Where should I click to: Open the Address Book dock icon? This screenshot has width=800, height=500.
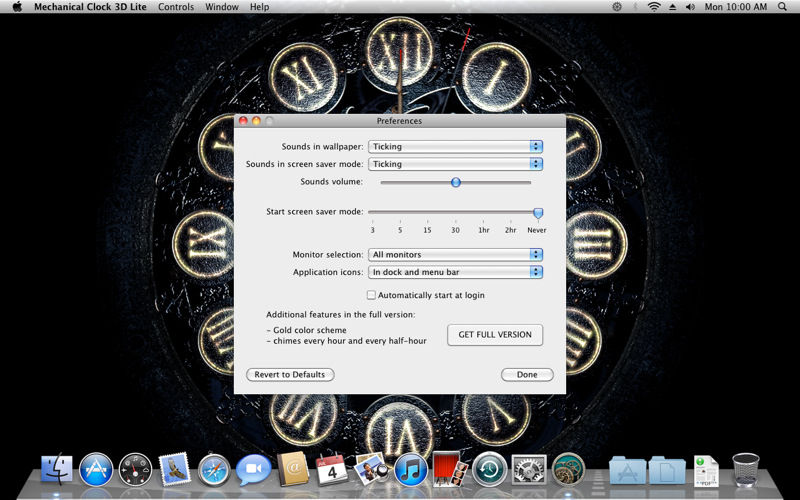pyautogui.click(x=293, y=469)
